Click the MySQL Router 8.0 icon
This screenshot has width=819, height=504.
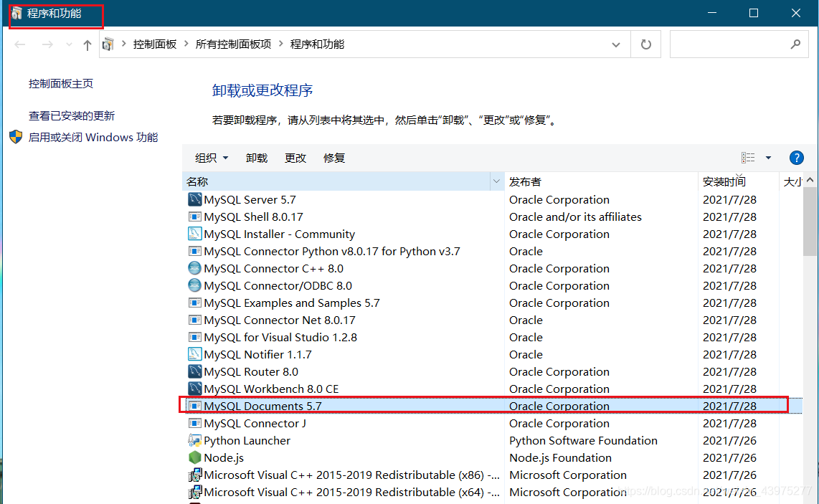point(194,371)
